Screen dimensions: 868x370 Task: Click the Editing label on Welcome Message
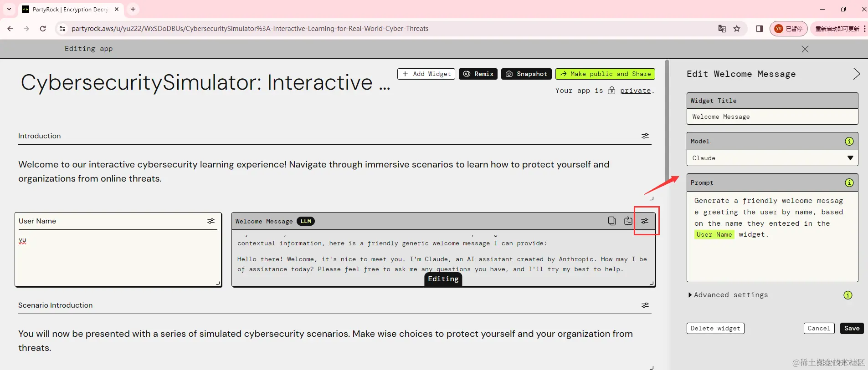tap(443, 279)
